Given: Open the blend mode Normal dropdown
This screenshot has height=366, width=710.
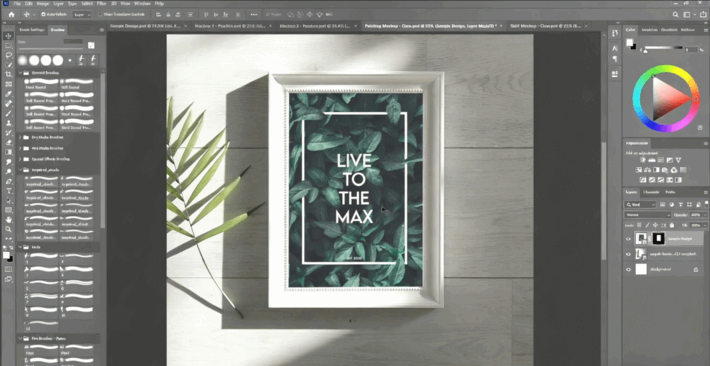Looking at the screenshot, I should point(648,215).
